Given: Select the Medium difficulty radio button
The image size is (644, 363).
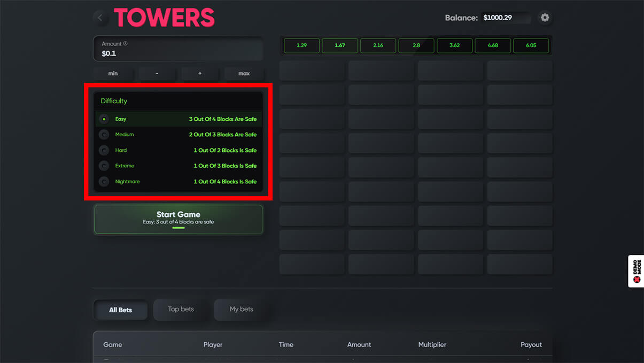Looking at the screenshot, I should click(104, 135).
